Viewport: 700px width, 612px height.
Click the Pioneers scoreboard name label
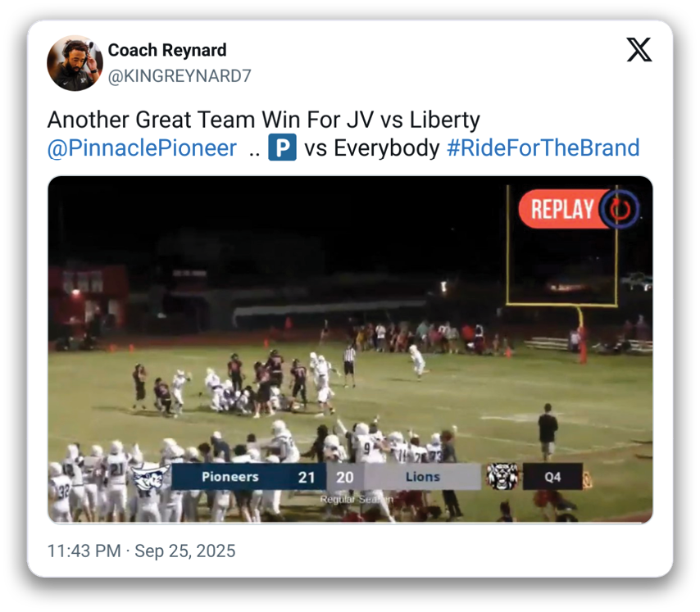pos(230,477)
